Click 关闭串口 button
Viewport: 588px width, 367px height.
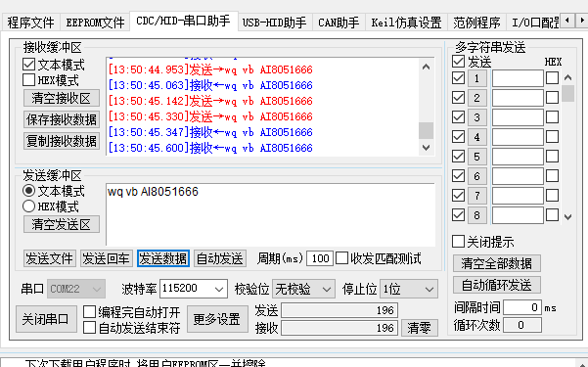click(x=46, y=319)
